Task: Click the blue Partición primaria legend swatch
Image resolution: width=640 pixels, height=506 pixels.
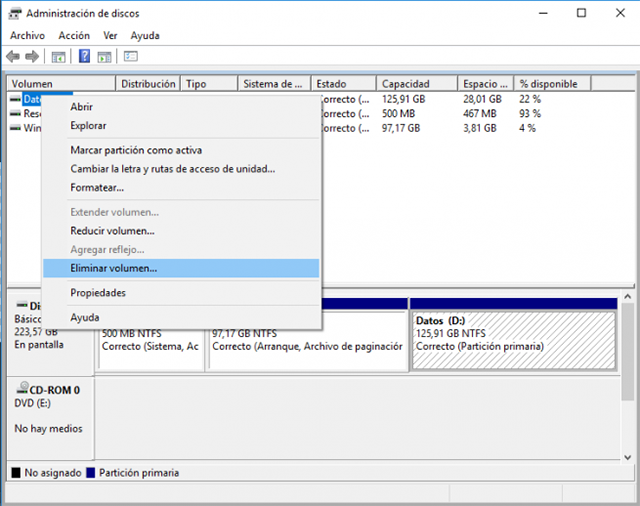Action: 91,473
